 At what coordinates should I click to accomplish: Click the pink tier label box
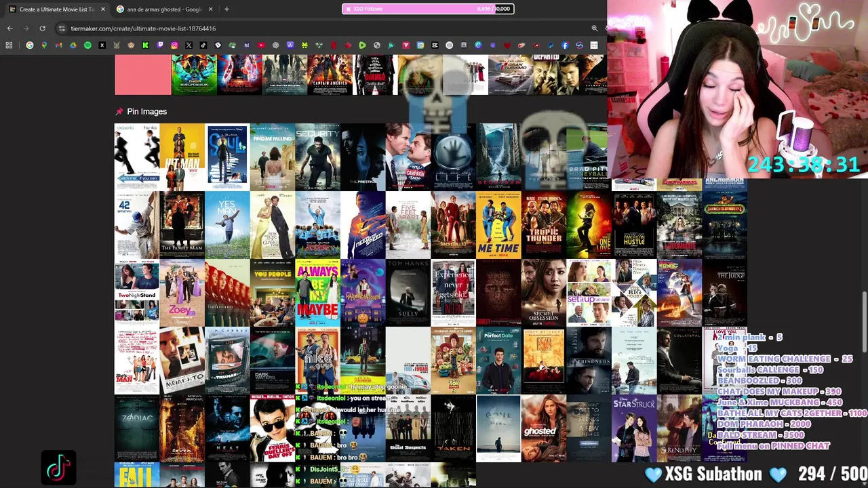[143, 75]
